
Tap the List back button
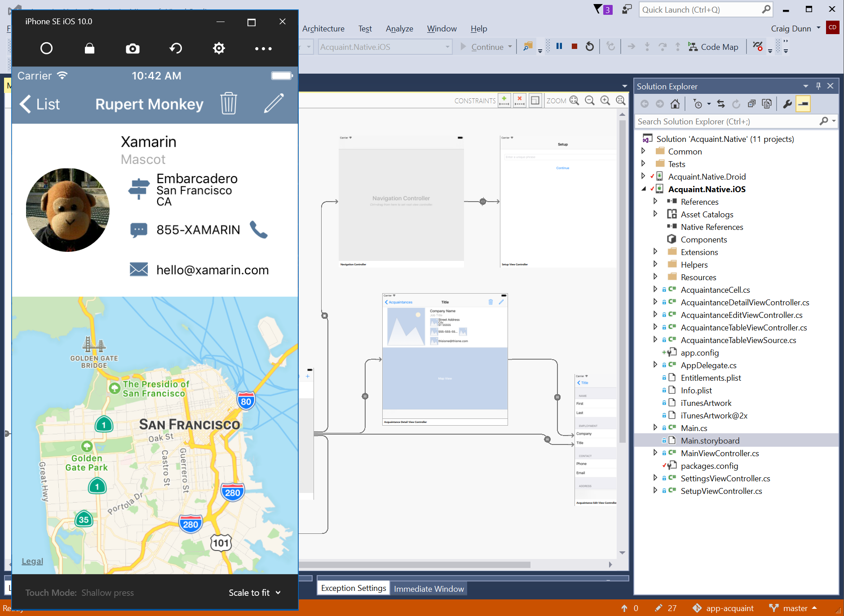(x=40, y=104)
